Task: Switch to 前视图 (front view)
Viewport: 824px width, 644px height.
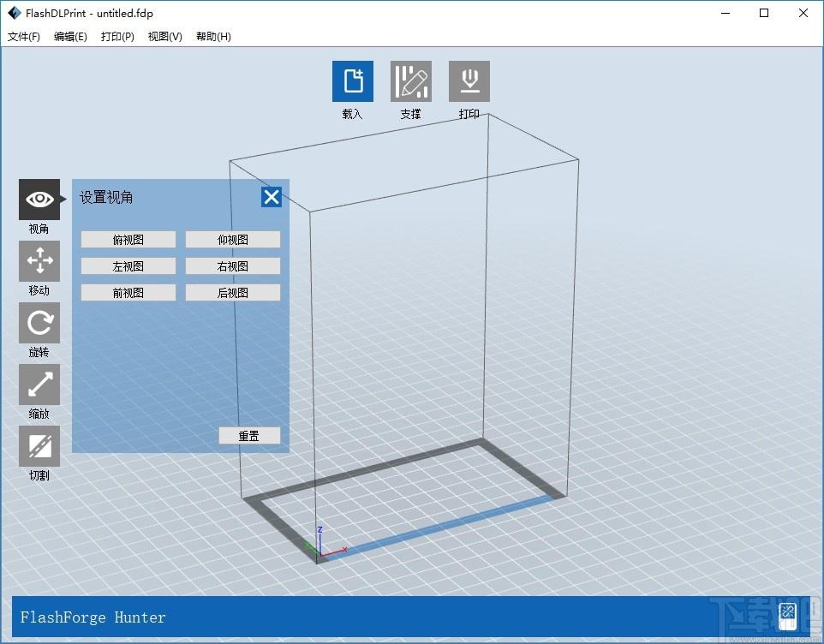Action: (128, 293)
